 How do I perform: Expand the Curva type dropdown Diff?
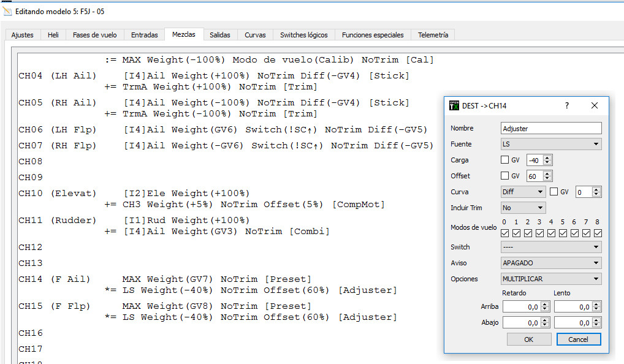coord(522,192)
